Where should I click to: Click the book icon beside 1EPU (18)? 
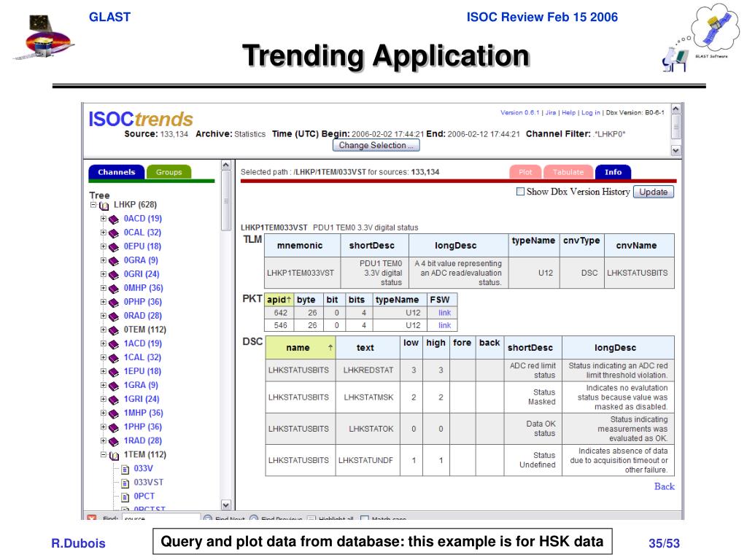(113, 372)
